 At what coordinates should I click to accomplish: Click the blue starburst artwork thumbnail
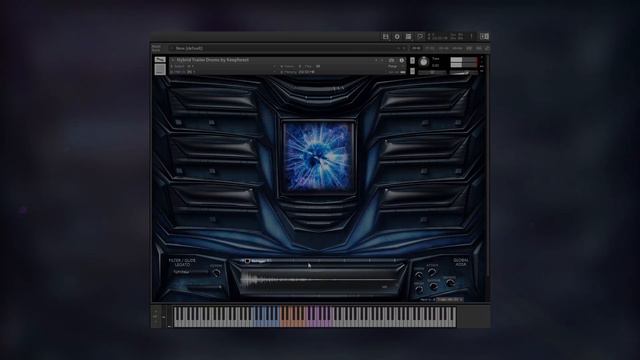pyautogui.click(x=319, y=157)
